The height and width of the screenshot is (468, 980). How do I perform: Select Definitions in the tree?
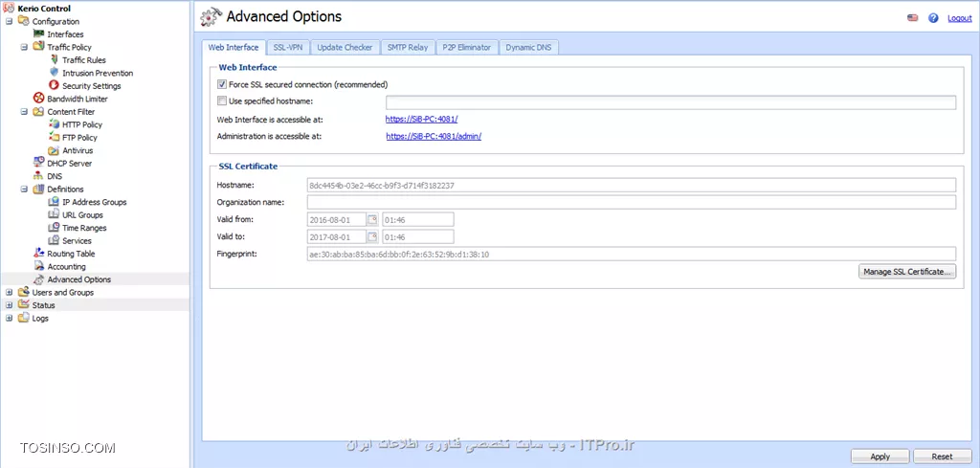[x=66, y=189]
